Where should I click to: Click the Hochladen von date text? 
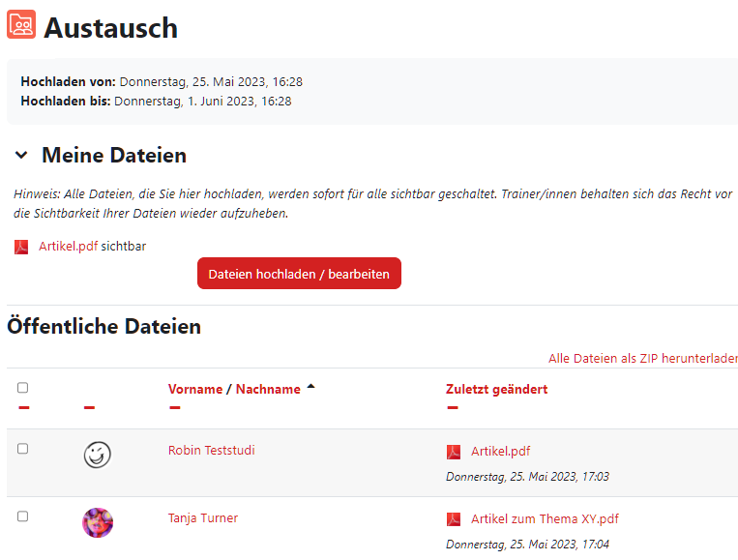click(x=211, y=82)
